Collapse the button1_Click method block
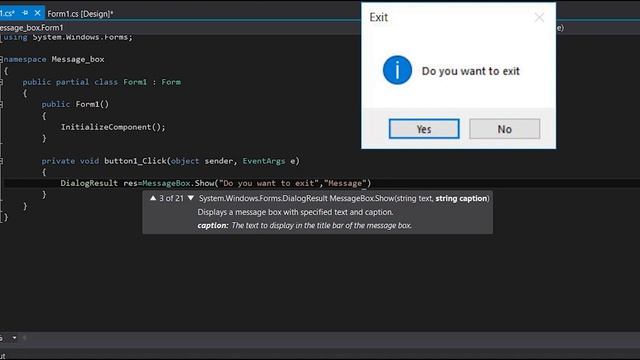Viewport: 640px width, 360px height. (1, 161)
